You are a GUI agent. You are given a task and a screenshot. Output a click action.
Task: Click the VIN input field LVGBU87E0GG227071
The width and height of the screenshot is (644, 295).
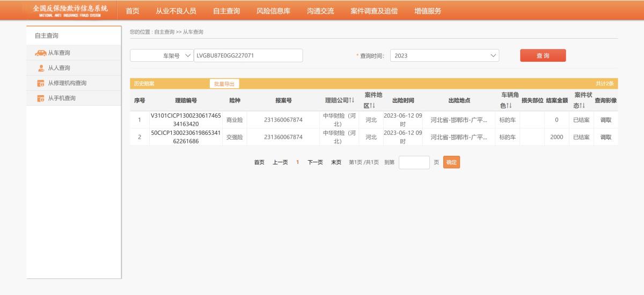pos(248,55)
